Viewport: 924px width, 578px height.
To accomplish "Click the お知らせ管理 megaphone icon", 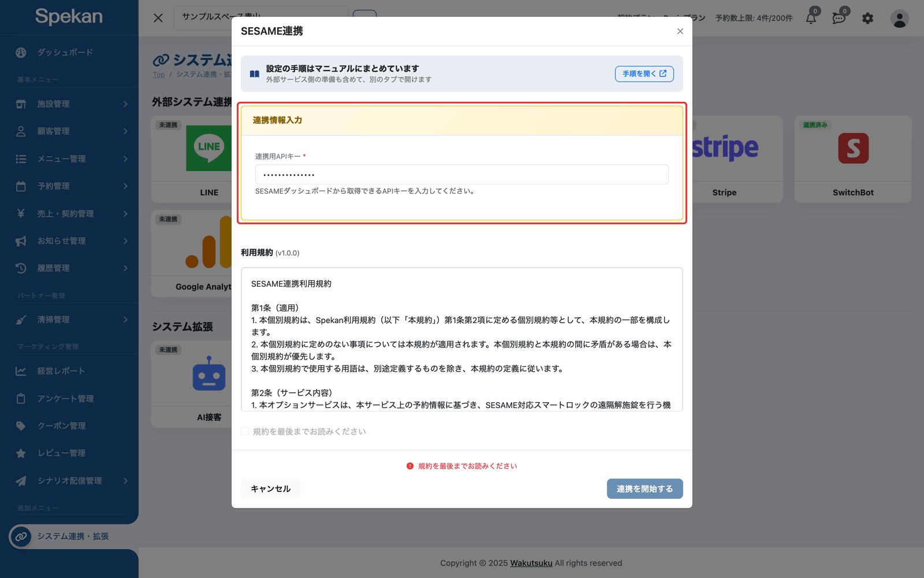I will (21, 241).
